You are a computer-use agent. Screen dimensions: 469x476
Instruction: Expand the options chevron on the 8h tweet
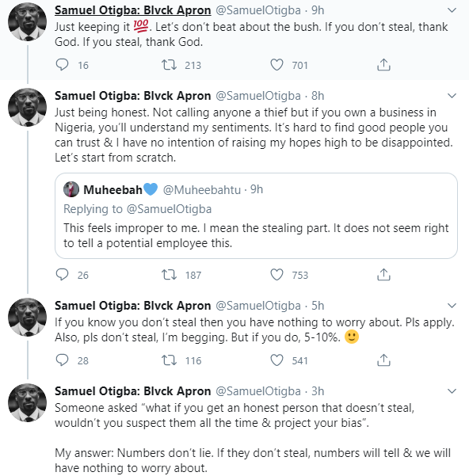pos(452,96)
